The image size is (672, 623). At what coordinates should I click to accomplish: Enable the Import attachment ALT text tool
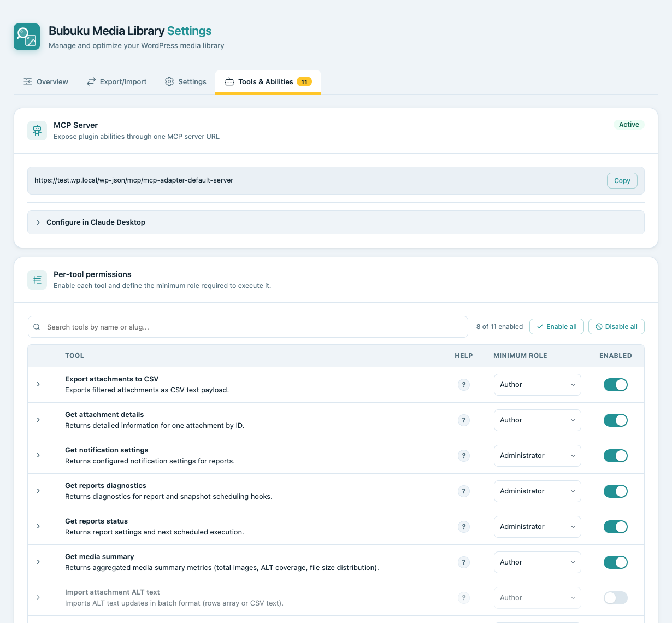tap(616, 598)
